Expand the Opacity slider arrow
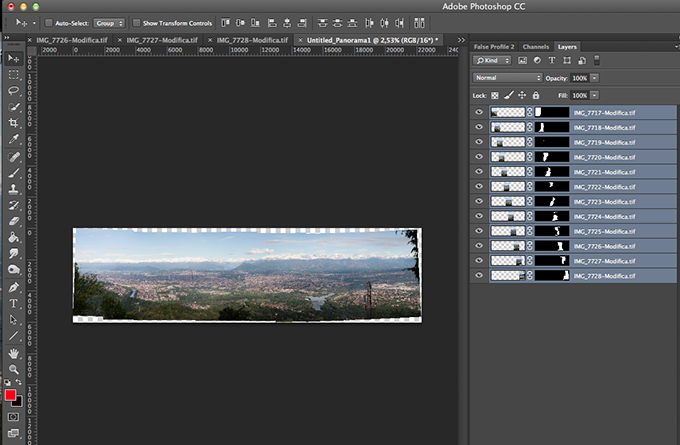Screen dimensions: 680x445 [x=595, y=77]
